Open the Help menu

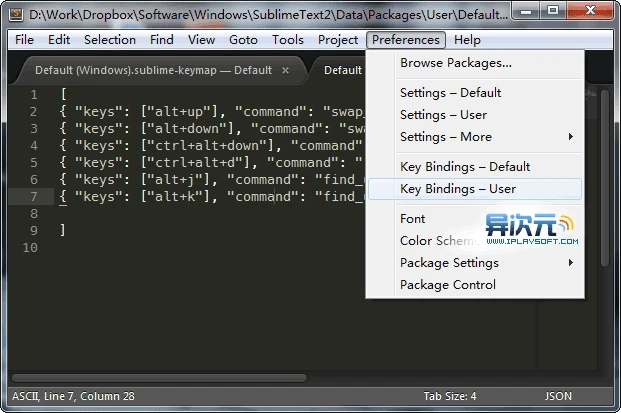(467, 40)
